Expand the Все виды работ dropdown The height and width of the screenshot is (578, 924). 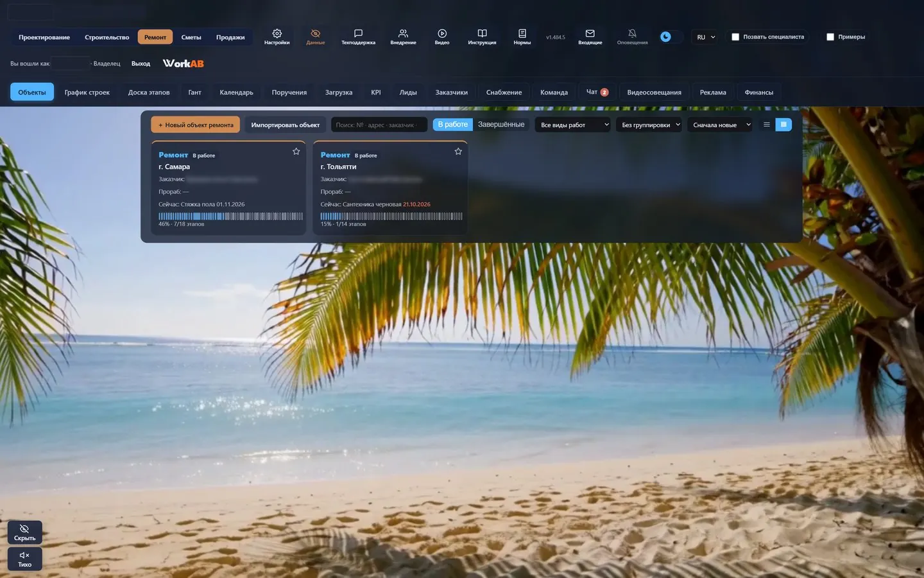coord(573,125)
